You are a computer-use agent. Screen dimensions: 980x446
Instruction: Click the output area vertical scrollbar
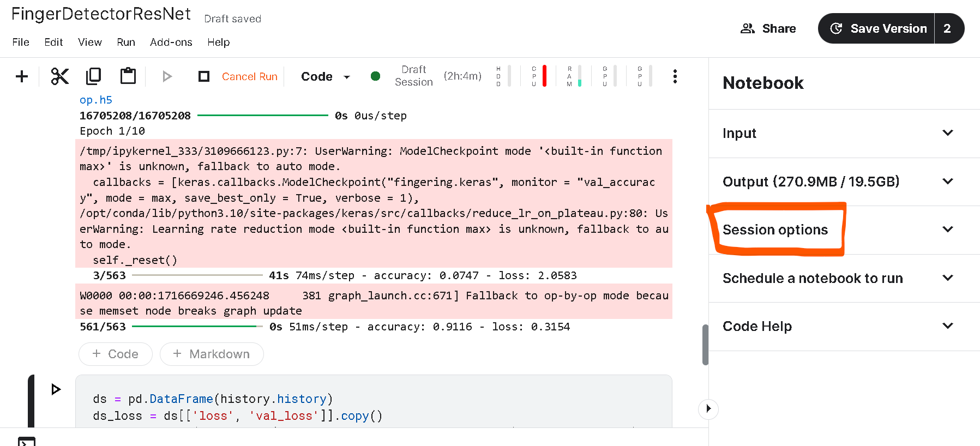pyautogui.click(x=705, y=345)
